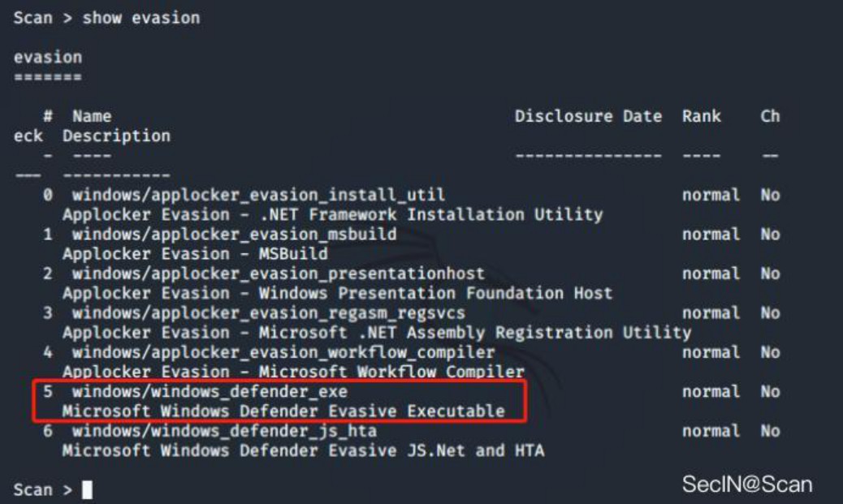Click 'No' check value for module 6
Viewport: 843px width, 504px height.
[x=770, y=431]
